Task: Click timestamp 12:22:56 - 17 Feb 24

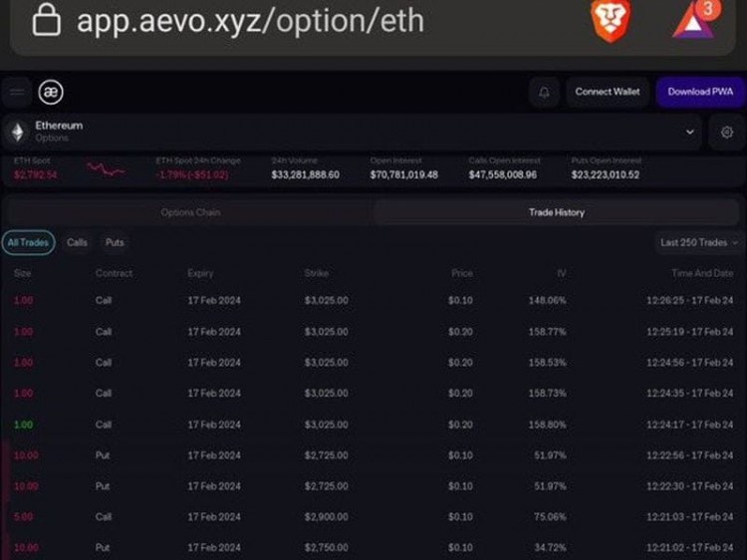Action: (690, 455)
